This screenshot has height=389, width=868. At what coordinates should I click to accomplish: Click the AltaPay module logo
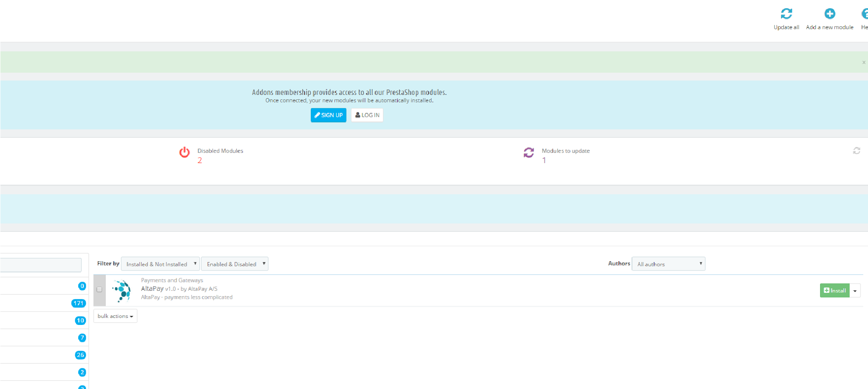(x=122, y=290)
